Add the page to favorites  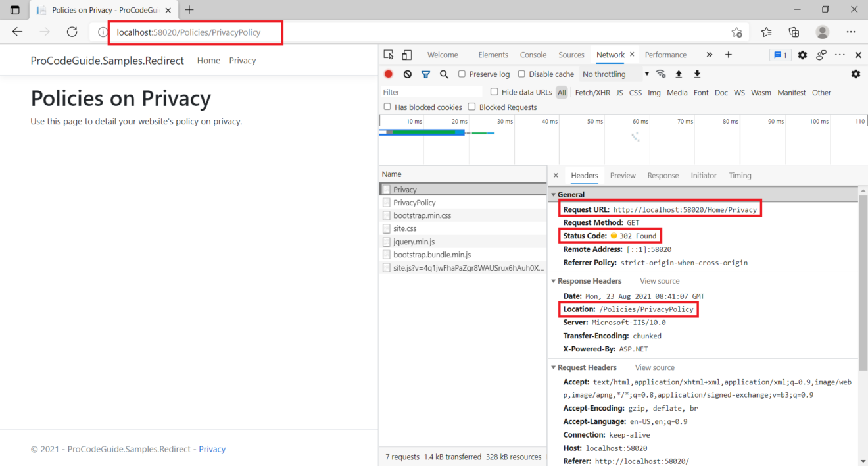[x=736, y=31]
